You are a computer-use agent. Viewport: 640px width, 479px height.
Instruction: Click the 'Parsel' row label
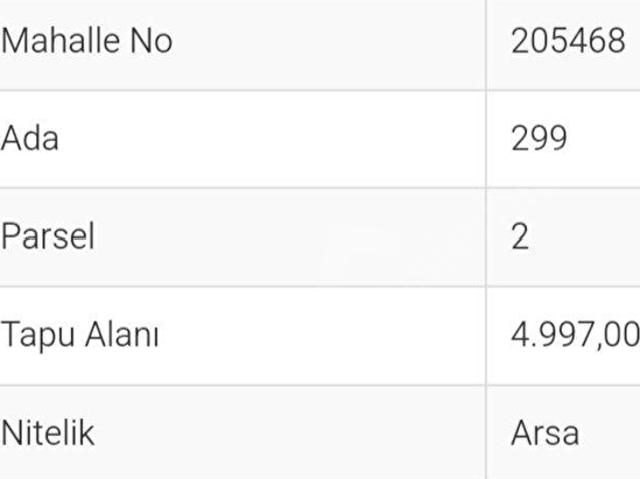click(x=48, y=237)
